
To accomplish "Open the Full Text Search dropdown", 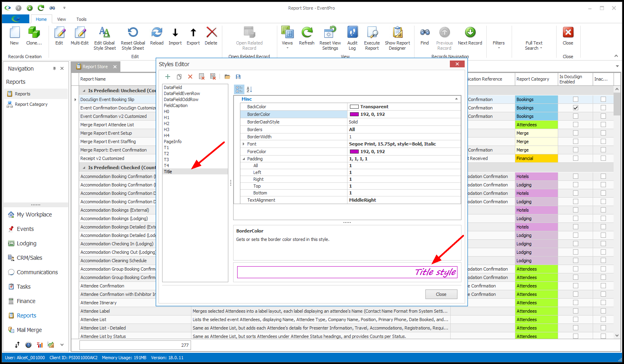I will tap(534, 45).
